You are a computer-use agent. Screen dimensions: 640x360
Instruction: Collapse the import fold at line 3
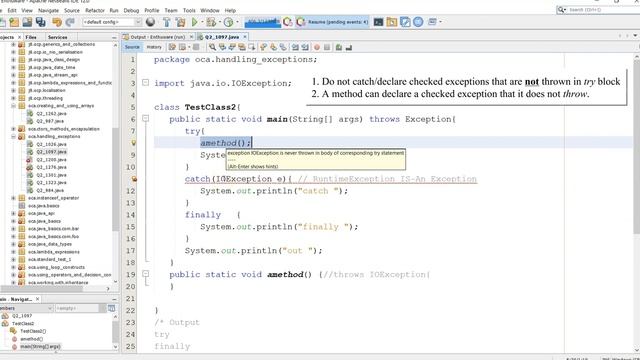pos(145,82)
